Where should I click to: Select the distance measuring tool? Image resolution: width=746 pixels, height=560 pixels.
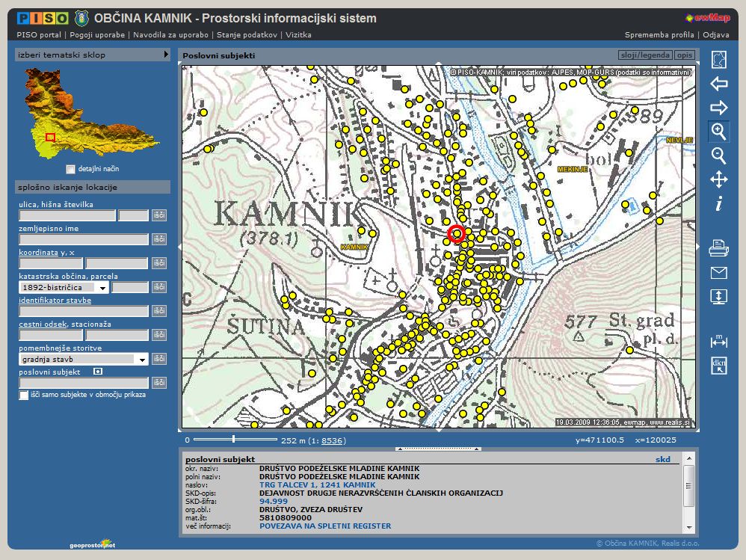(x=718, y=341)
